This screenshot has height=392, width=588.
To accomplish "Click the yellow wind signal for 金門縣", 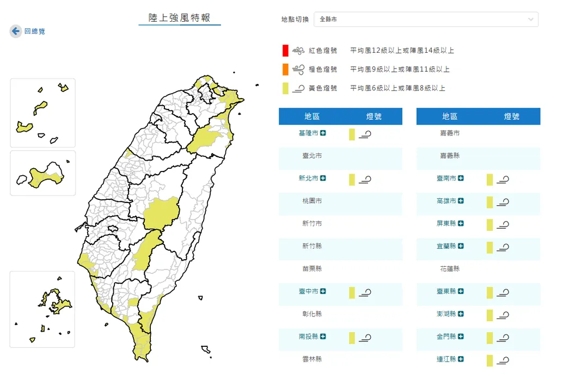I will pyautogui.click(x=498, y=338).
